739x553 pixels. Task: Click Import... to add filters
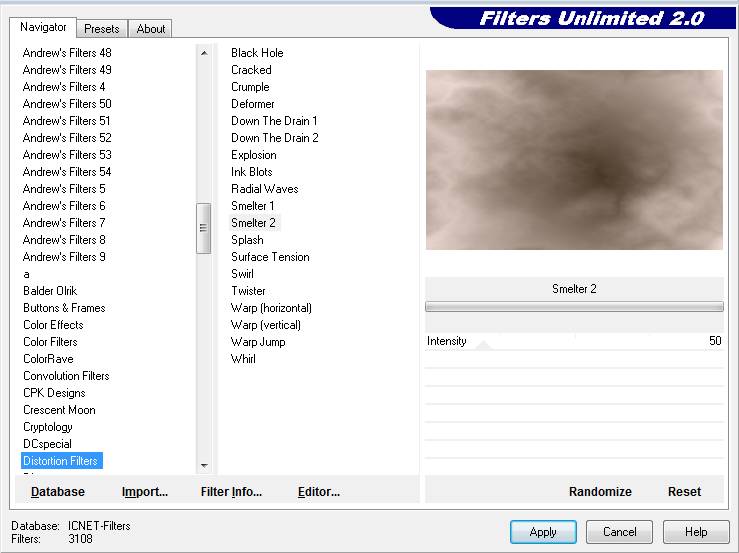click(145, 491)
